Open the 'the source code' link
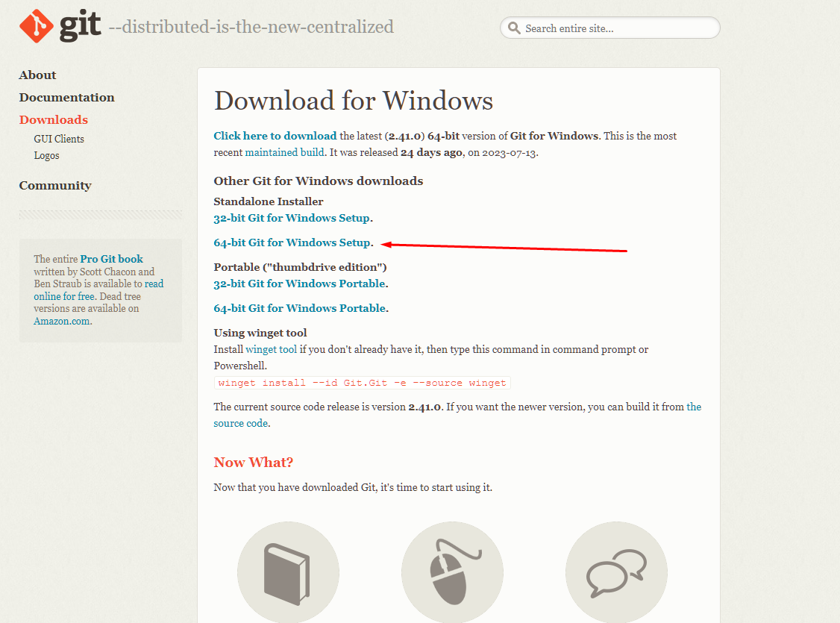 (x=457, y=415)
